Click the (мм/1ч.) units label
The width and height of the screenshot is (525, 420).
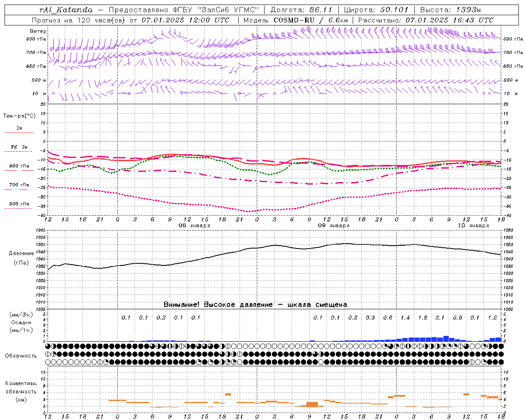[21, 330]
